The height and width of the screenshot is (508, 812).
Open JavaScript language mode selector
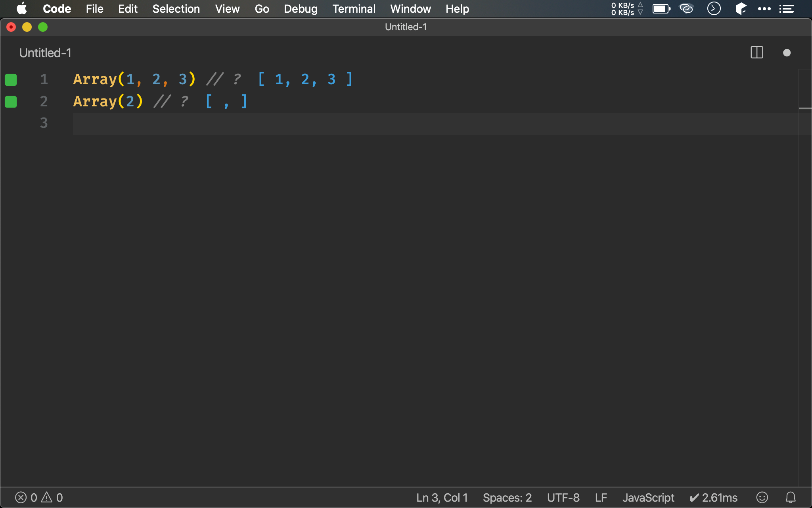coord(648,497)
